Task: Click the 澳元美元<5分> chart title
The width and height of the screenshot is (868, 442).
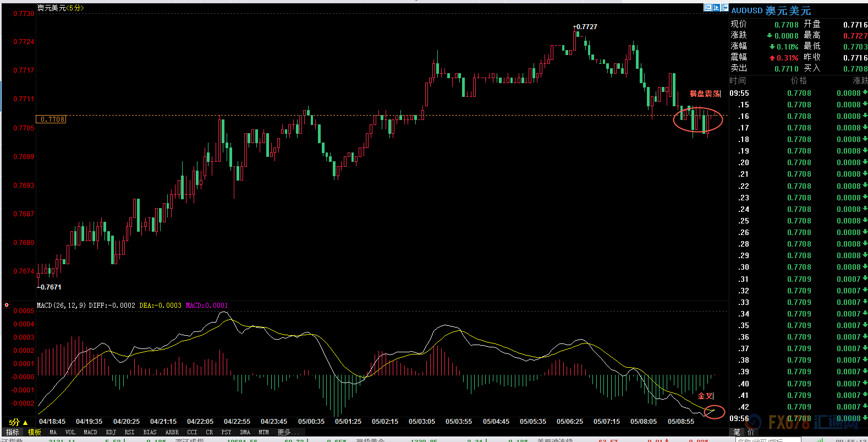Action: coord(61,8)
